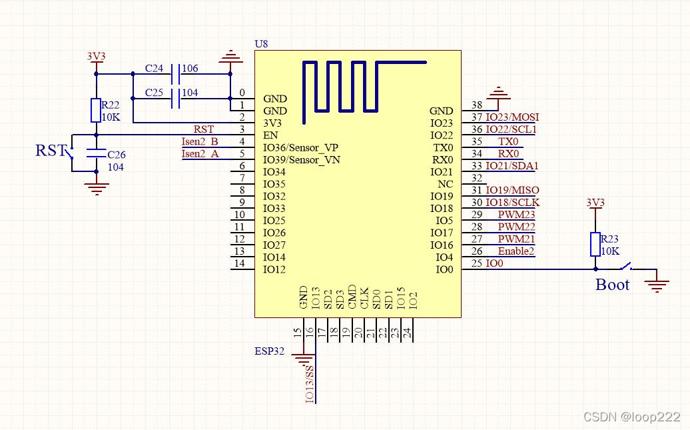Click the IO17 pin name

point(442,233)
